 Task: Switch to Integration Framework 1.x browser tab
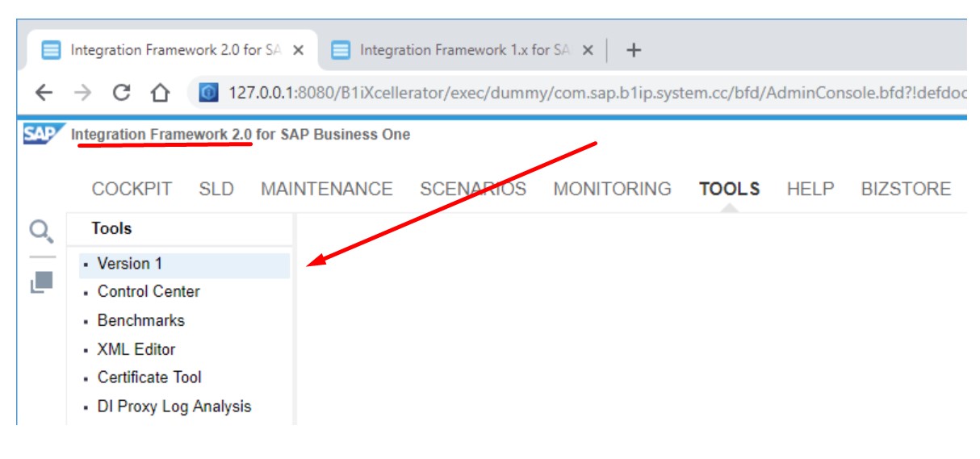point(462,50)
